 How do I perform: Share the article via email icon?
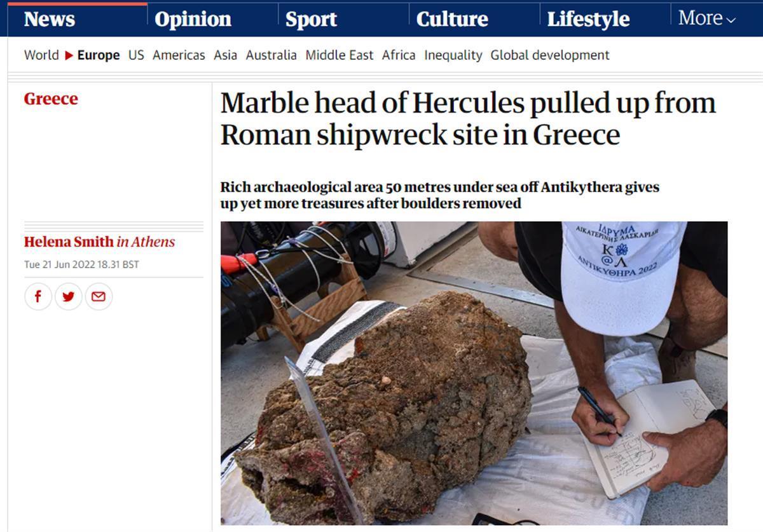tap(99, 297)
